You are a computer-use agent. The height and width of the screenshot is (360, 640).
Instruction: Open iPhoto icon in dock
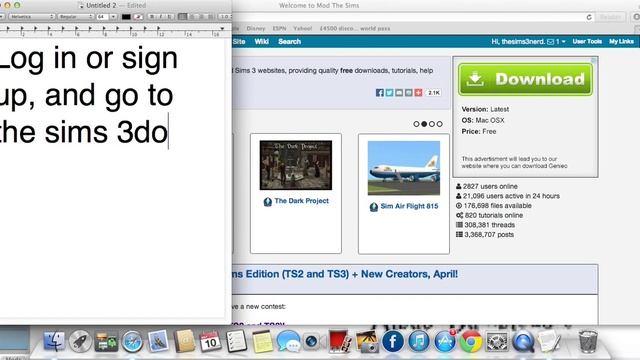pyautogui.click(x=367, y=341)
